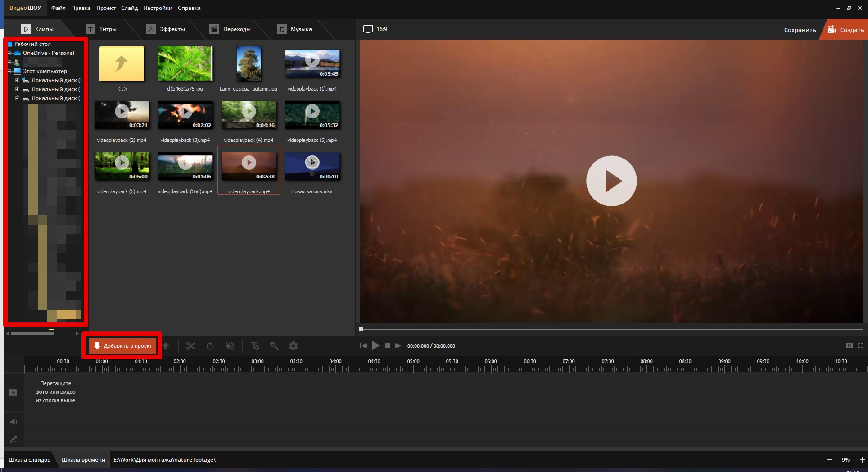Zoom in timeline with plus icon

tap(862, 460)
